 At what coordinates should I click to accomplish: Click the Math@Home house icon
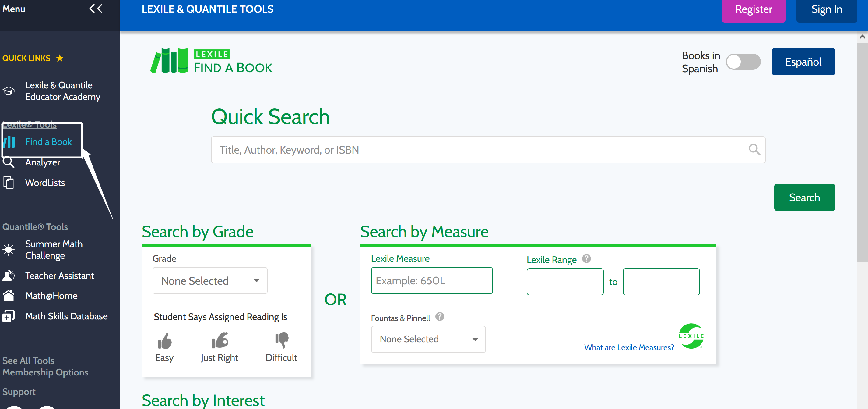9,296
